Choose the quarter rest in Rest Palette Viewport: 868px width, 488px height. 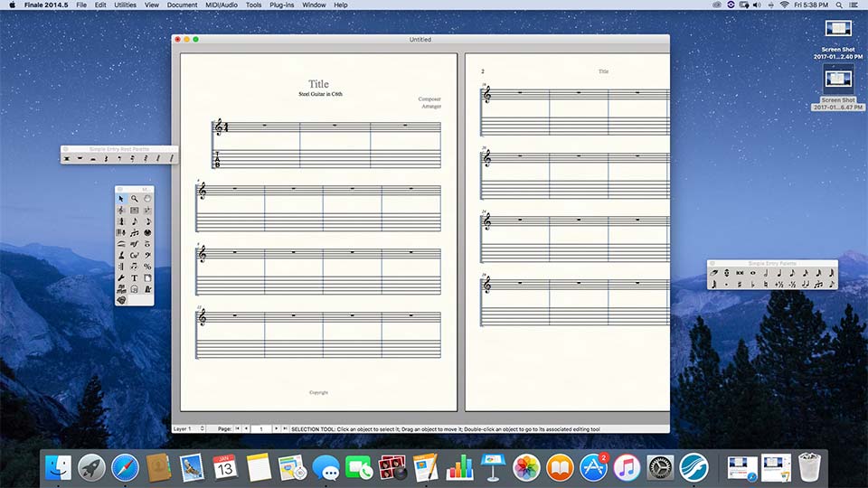[107, 158]
